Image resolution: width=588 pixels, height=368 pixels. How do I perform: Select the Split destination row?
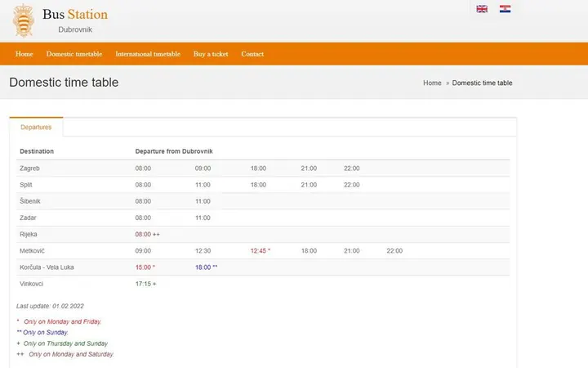click(263, 185)
